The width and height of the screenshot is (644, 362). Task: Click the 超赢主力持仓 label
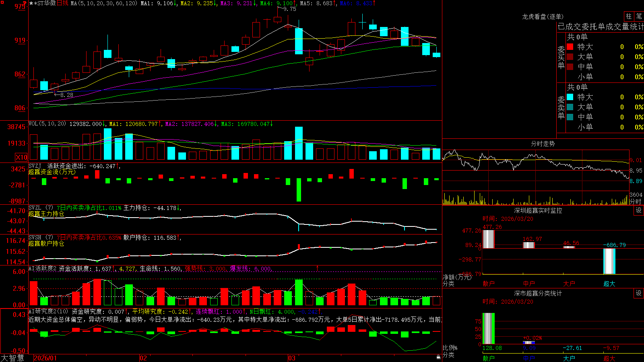[x=46, y=214]
